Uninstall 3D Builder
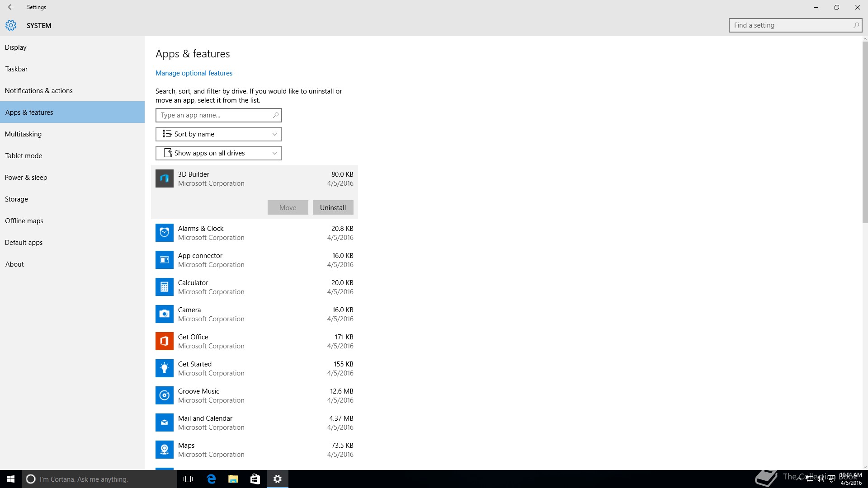This screenshot has height=488, width=868. [333, 207]
